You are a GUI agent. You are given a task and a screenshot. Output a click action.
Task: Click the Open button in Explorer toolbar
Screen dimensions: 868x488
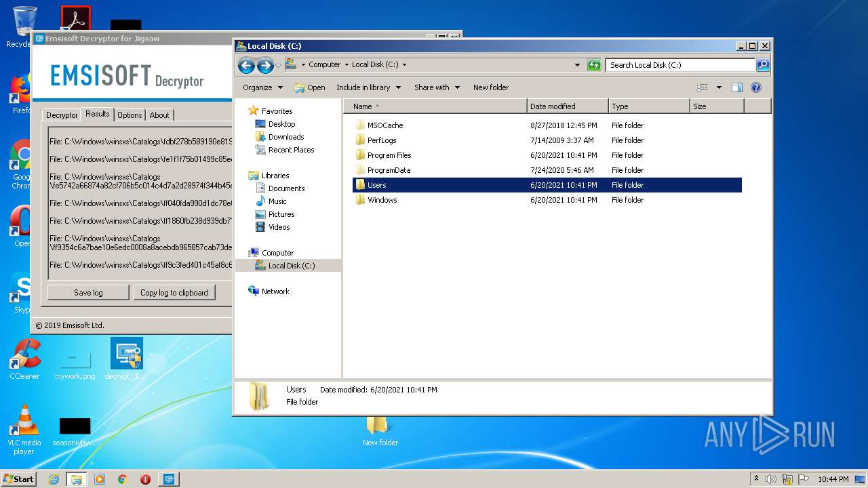[310, 87]
